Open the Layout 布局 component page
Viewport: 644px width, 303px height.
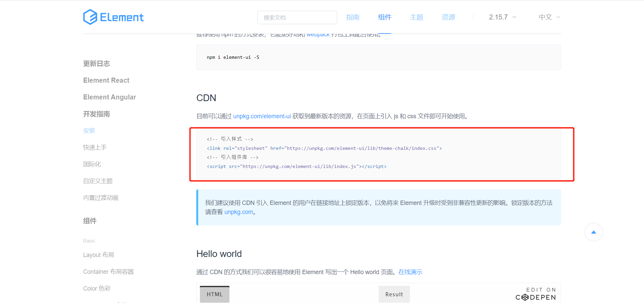coord(99,255)
